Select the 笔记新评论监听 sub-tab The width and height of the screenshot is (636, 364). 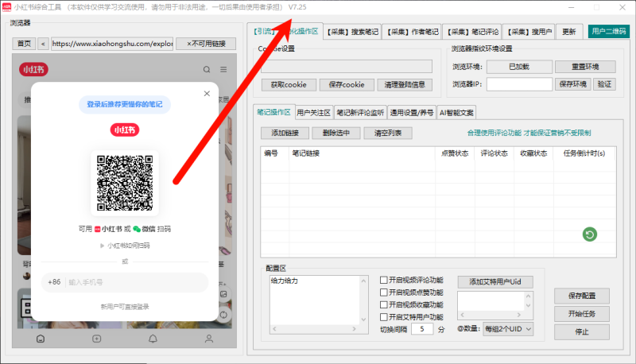360,113
